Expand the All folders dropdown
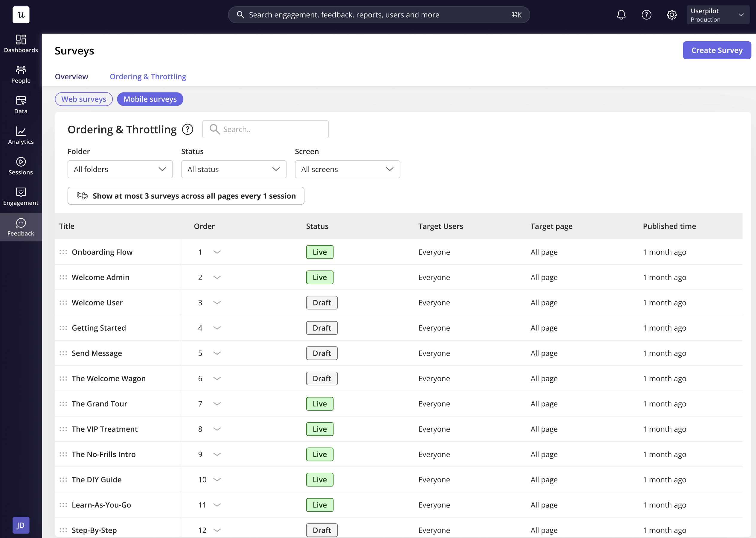 point(120,169)
